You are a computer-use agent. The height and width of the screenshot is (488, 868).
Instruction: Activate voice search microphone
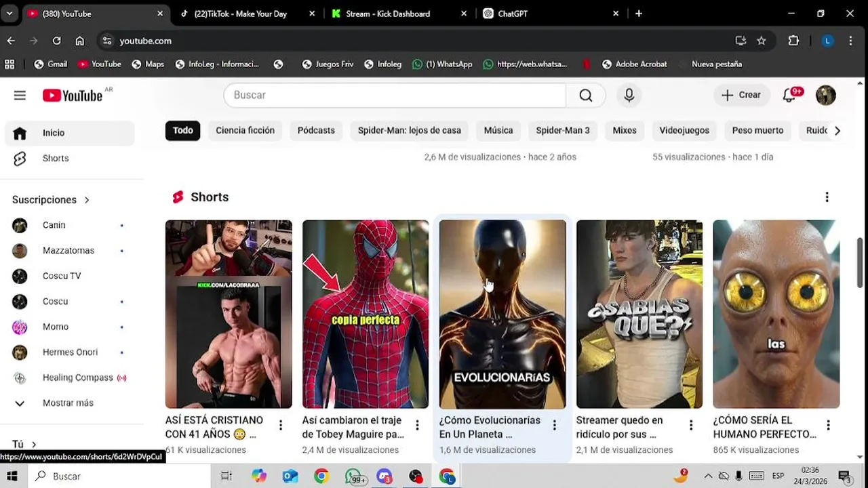pos(629,96)
